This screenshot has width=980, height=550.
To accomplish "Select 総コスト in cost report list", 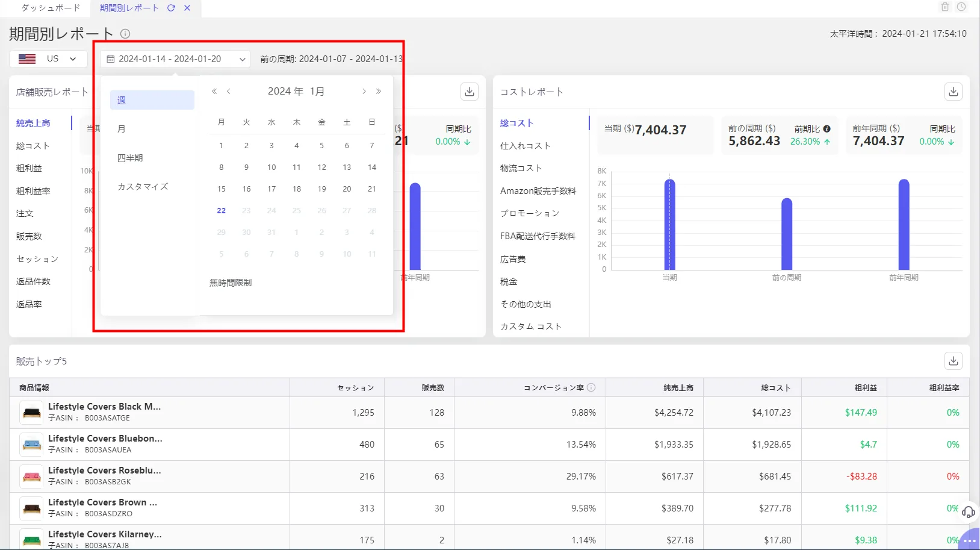I will click(517, 123).
